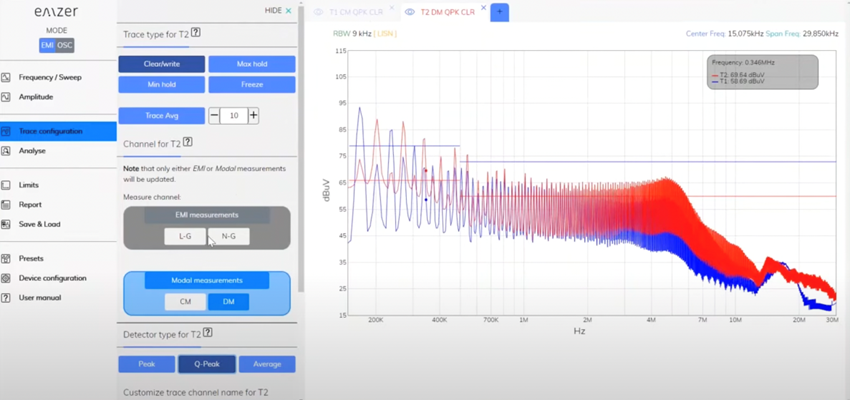
Task: Collapse the panel with HIDE
Action: click(x=278, y=10)
